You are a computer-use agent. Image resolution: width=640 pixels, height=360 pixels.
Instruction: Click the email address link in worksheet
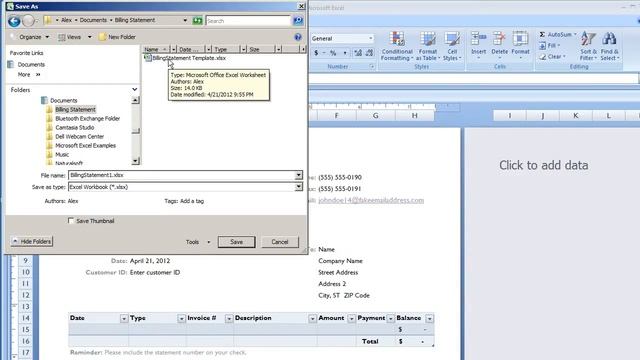(371, 200)
